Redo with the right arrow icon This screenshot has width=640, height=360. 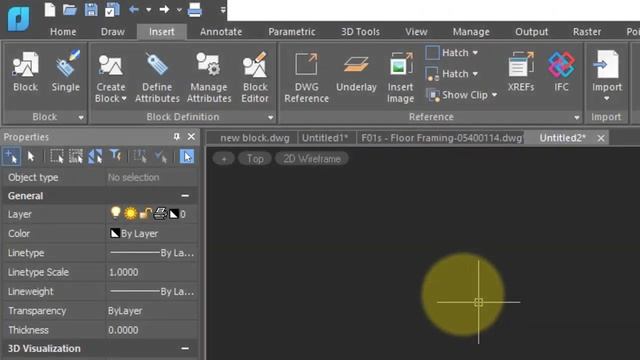coord(164,9)
